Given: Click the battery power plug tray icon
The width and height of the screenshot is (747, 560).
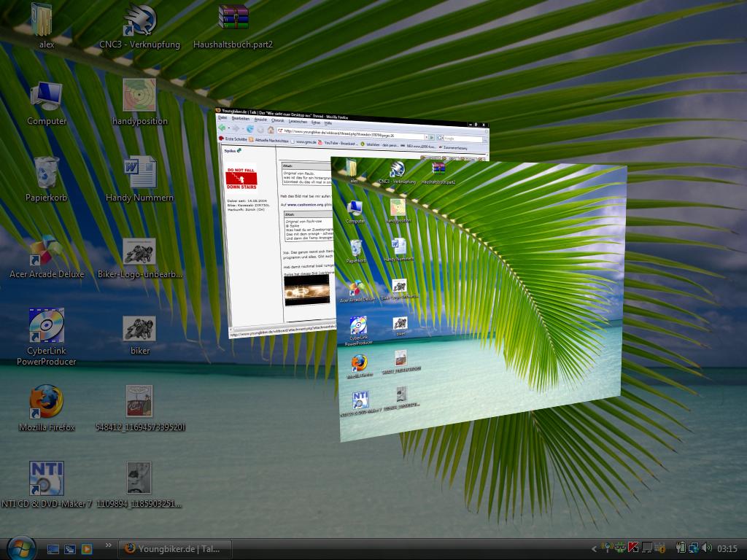Looking at the screenshot, I should pos(681,548).
